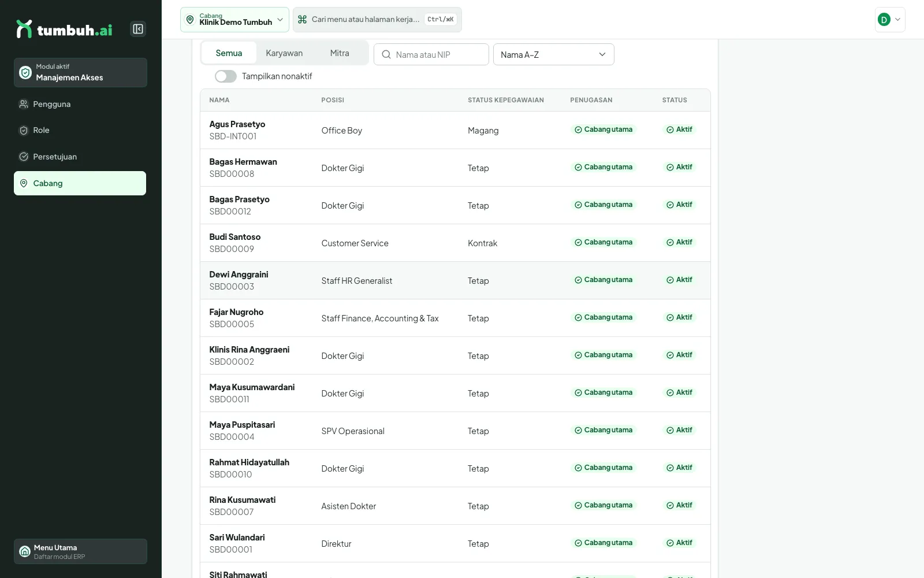Click employee ID SBD00001

[231, 550]
